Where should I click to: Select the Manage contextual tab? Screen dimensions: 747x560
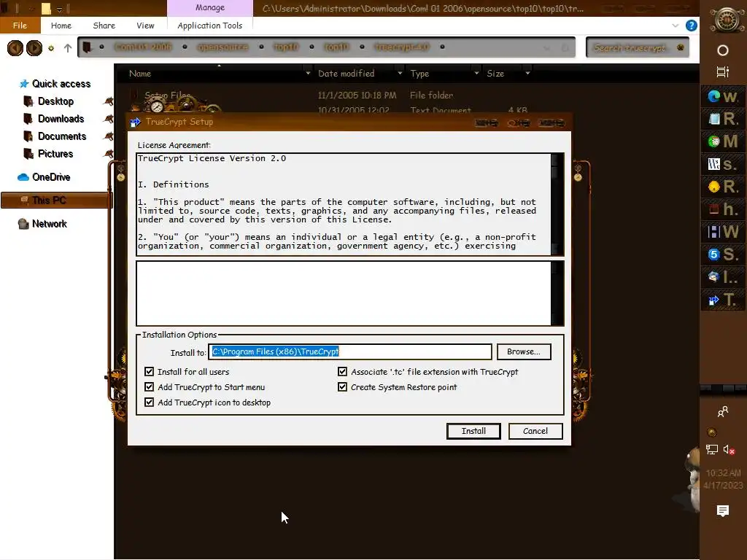tap(209, 7)
